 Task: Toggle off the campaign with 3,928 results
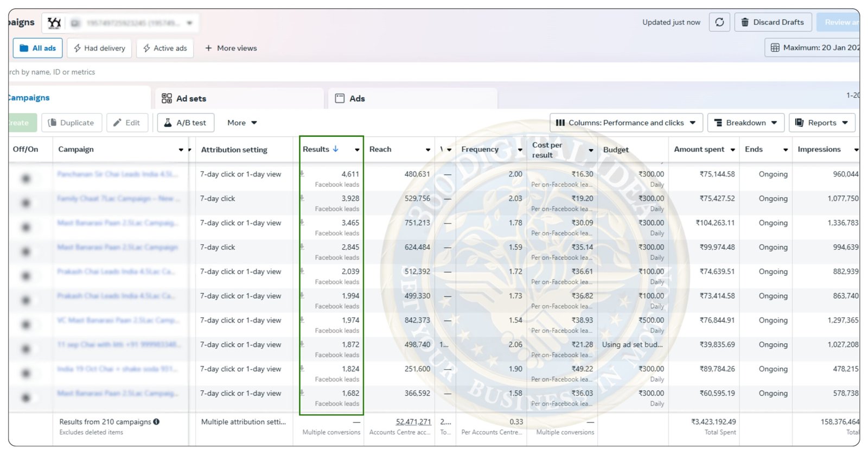click(25, 203)
